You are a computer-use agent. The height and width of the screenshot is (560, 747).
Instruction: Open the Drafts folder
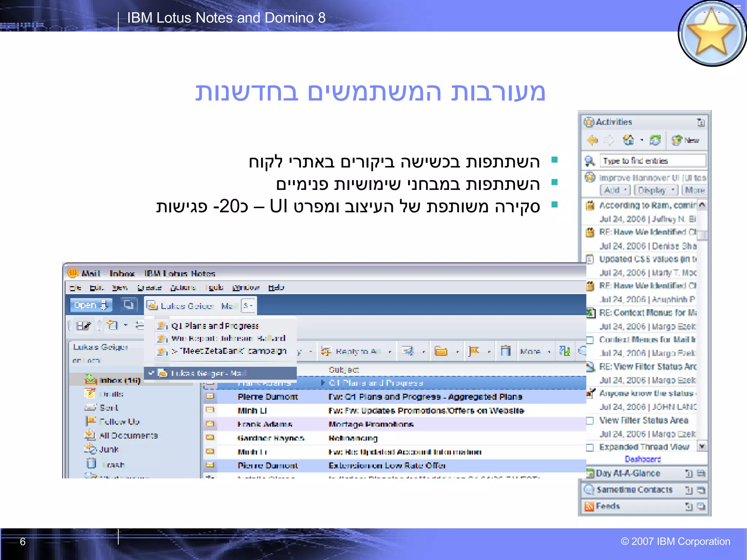tap(111, 394)
